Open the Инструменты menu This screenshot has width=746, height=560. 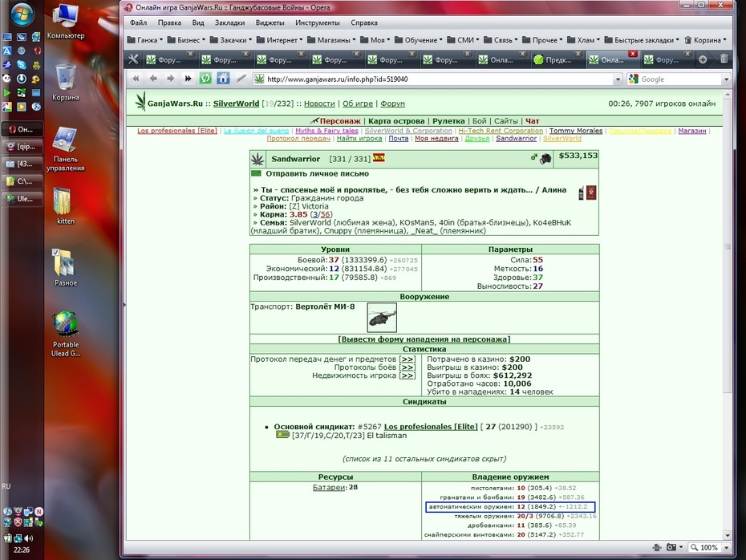[x=318, y=22]
